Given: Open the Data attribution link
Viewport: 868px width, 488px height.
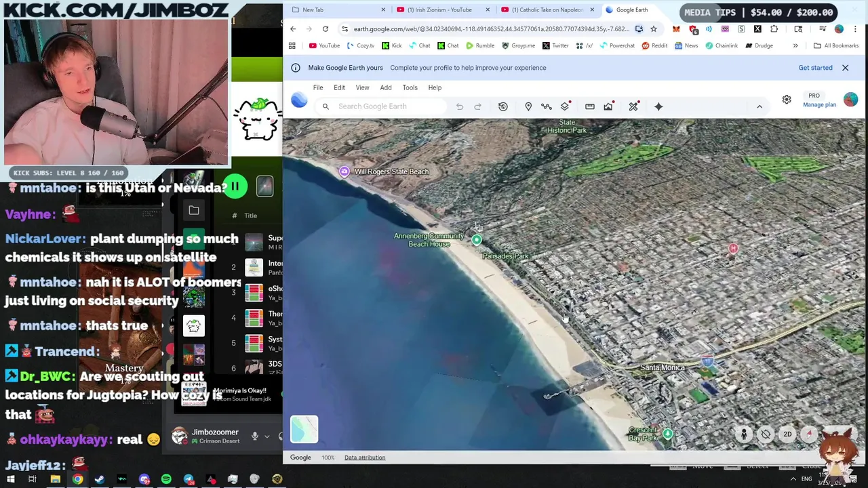Looking at the screenshot, I should [365, 457].
